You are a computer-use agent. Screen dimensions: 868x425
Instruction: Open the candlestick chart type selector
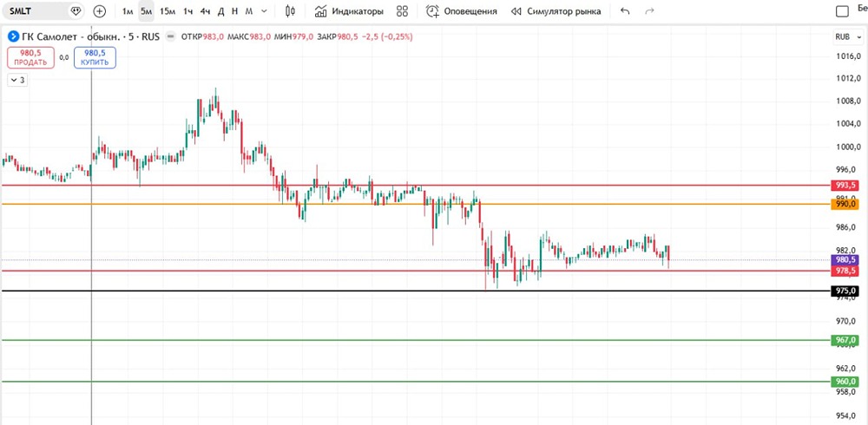[290, 11]
